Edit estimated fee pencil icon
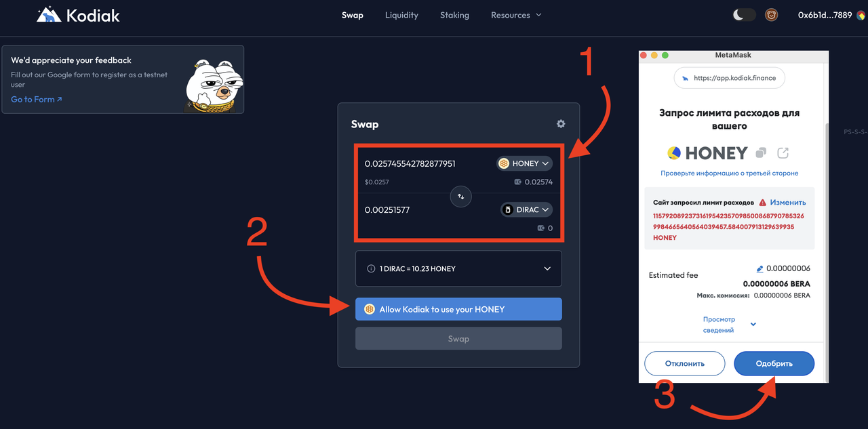The width and height of the screenshot is (868, 429). pos(760,269)
